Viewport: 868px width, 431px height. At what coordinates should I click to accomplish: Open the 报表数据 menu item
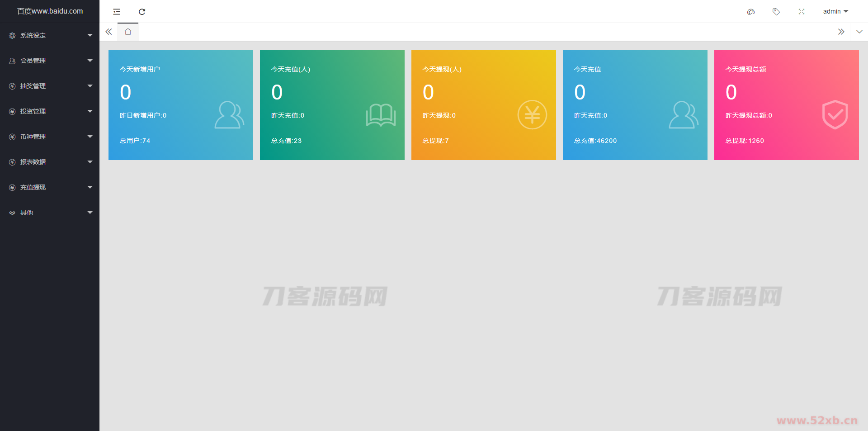tap(33, 161)
